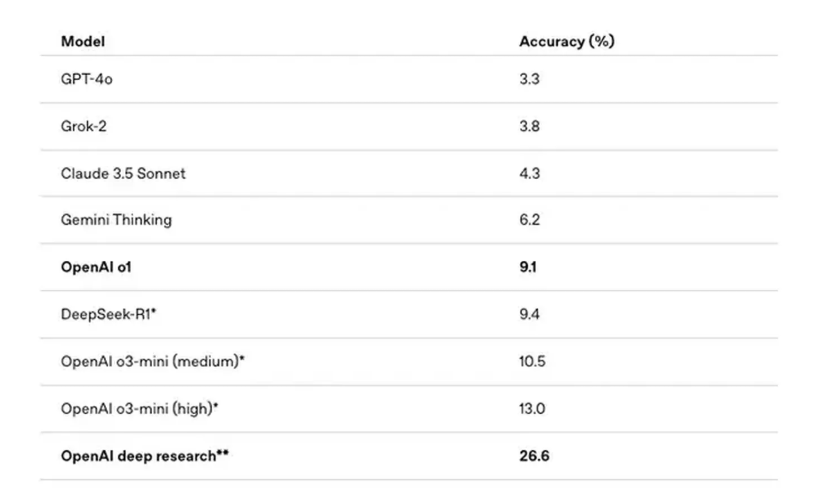Click the Model column header
The height and width of the screenshot is (491, 826).
pyautogui.click(x=83, y=41)
